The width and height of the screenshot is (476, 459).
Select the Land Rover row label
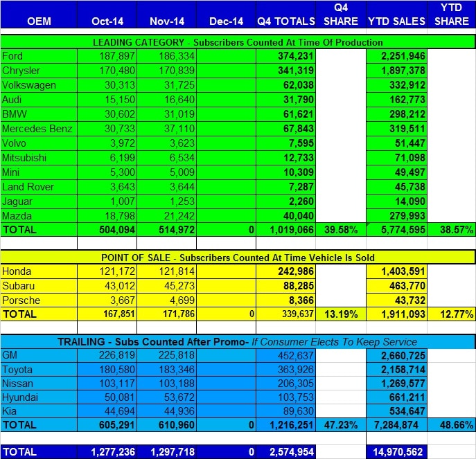[39, 187]
